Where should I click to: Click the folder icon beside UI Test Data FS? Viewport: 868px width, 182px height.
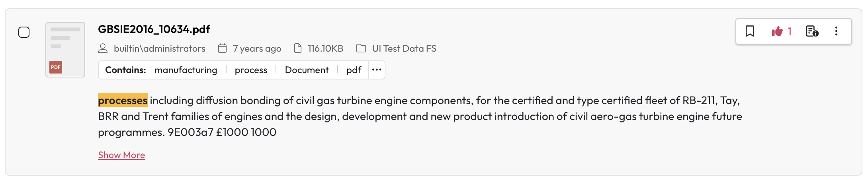click(x=361, y=48)
